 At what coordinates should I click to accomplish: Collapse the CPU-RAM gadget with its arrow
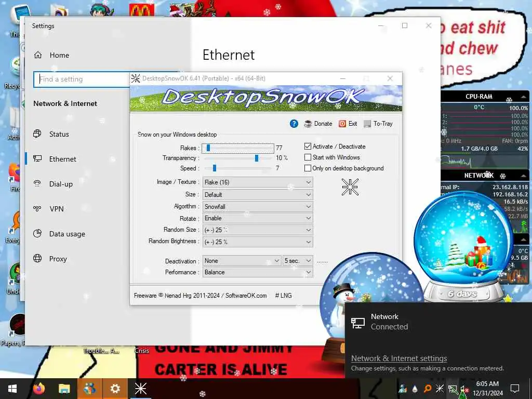(x=524, y=97)
